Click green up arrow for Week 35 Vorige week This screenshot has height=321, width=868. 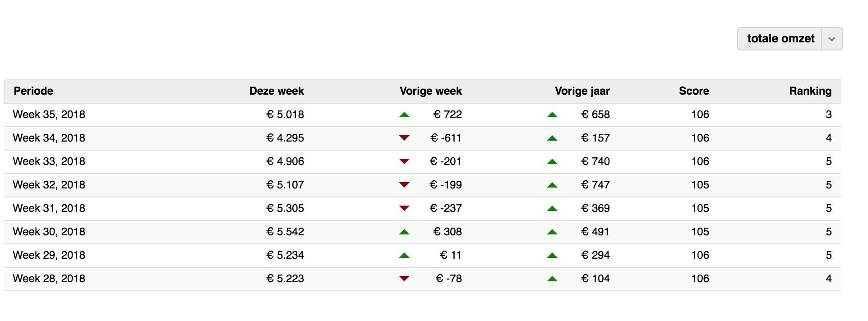404,115
